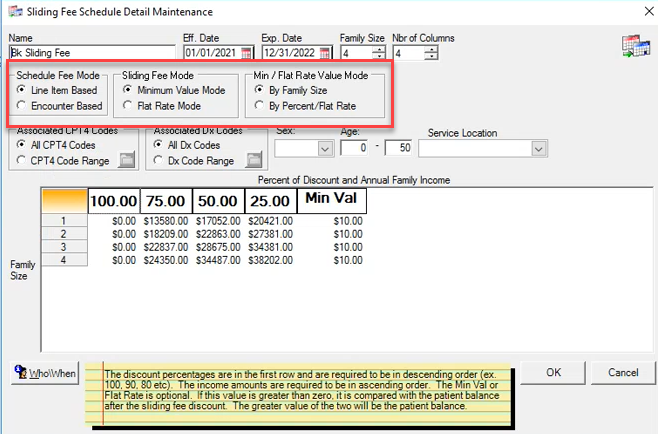658x434 pixels.
Task: Open the Who\When audit button
Action: (x=45, y=373)
